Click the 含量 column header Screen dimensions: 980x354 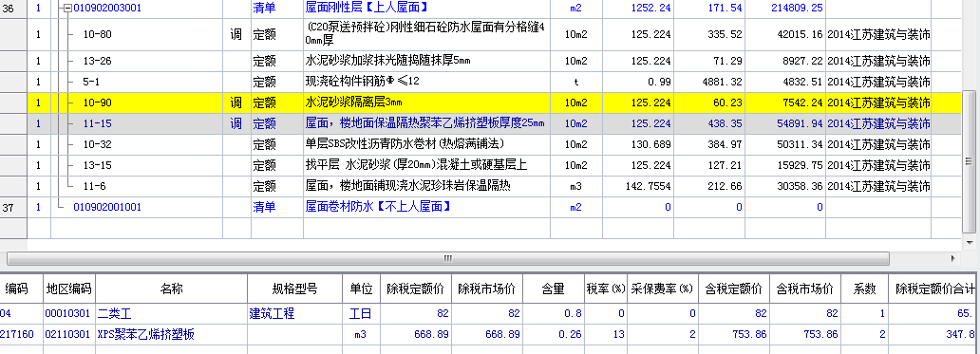[553, 289]
